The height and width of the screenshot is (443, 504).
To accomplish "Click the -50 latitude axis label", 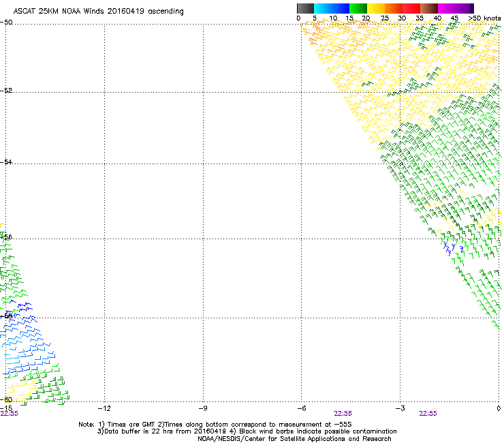I will pos(6,22).
